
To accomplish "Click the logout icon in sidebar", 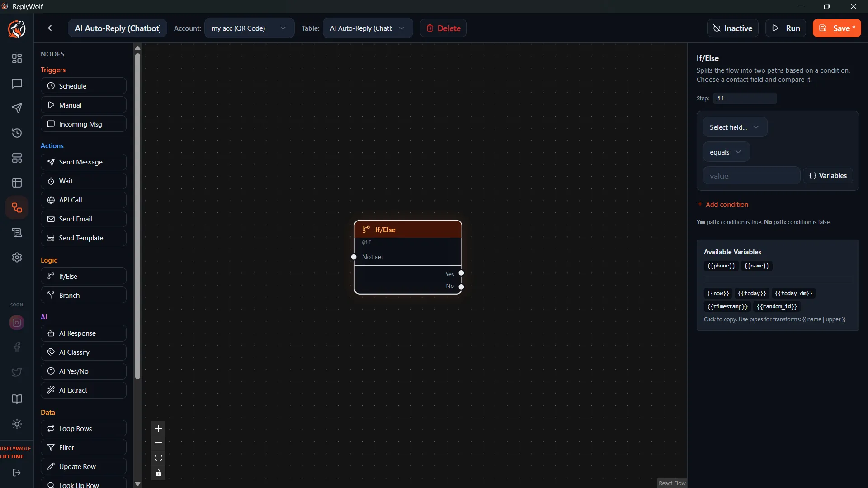I will click(x=17, y=473).
